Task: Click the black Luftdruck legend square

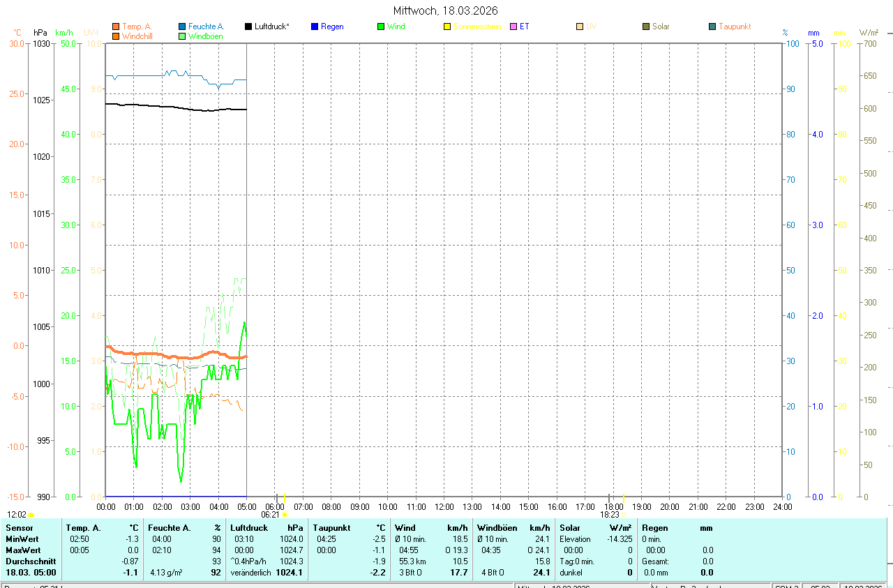Action: click(248, 27)
